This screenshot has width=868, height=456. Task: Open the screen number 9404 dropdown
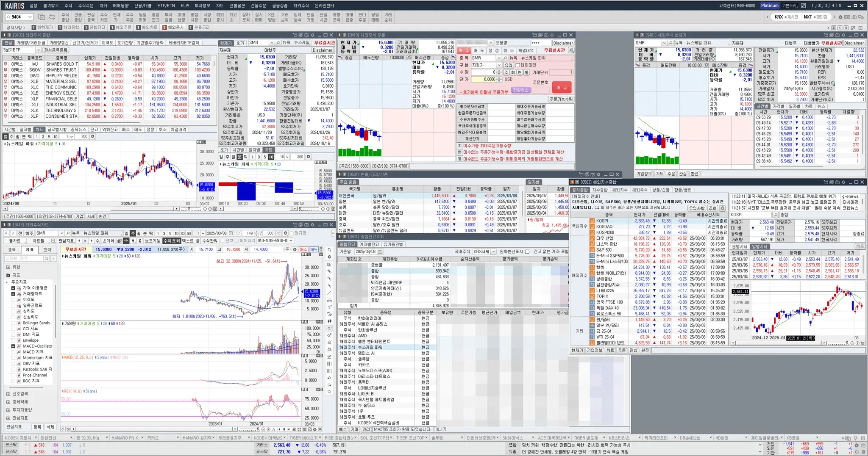pos(30,17)
